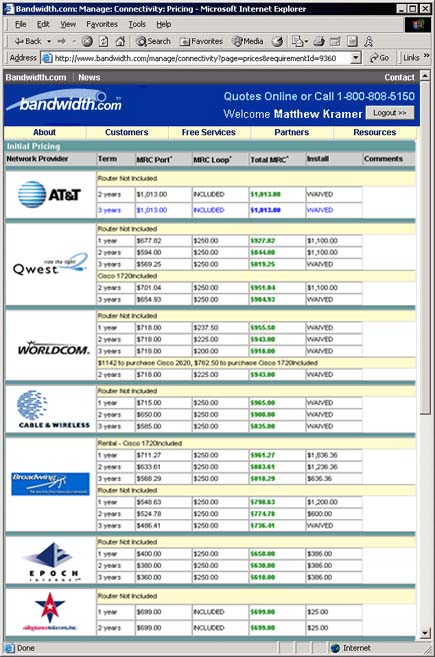This screenshot has width=435, height=657.
Task: Open the Favorites toolbar button
Action: pos(201,41)
